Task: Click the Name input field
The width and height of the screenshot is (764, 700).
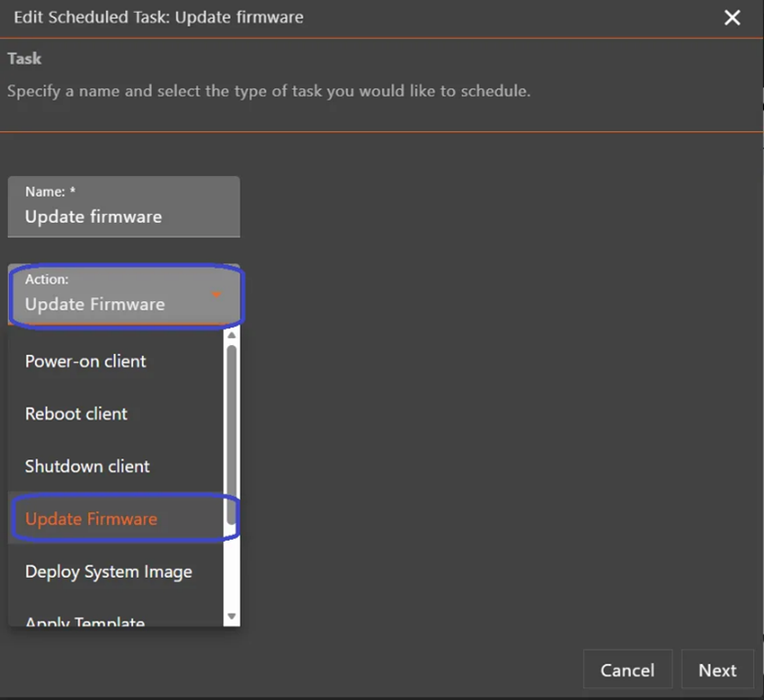Action: (x=123, y=216)
